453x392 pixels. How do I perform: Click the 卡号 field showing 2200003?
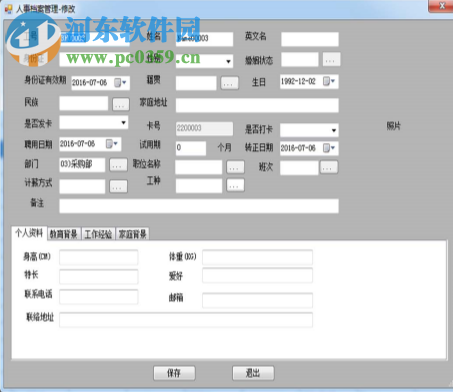click(204, 128)
